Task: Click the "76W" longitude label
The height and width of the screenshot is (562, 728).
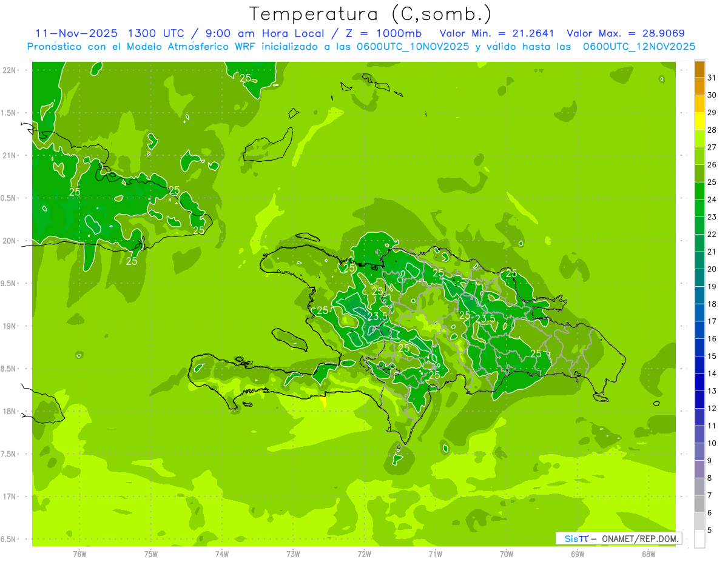Action: click(79, 554)
